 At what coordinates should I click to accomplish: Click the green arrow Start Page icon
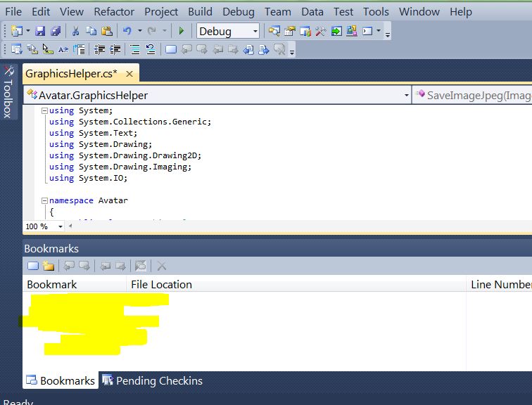[336, 31]
